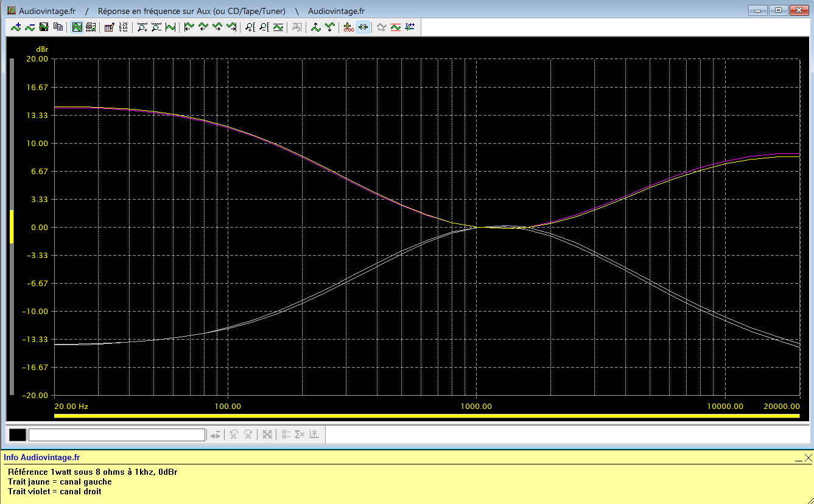The width and height of the screenshot is (814, 504).
Task: Maximize the window using title bar button
Action: click(777, 10)
